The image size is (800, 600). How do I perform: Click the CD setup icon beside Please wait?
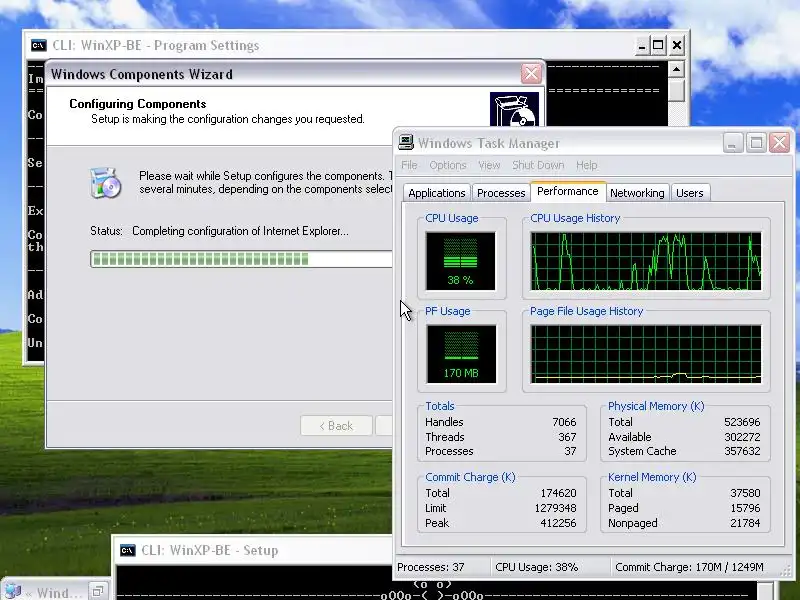pyautogui.click(x=106, y=182)
